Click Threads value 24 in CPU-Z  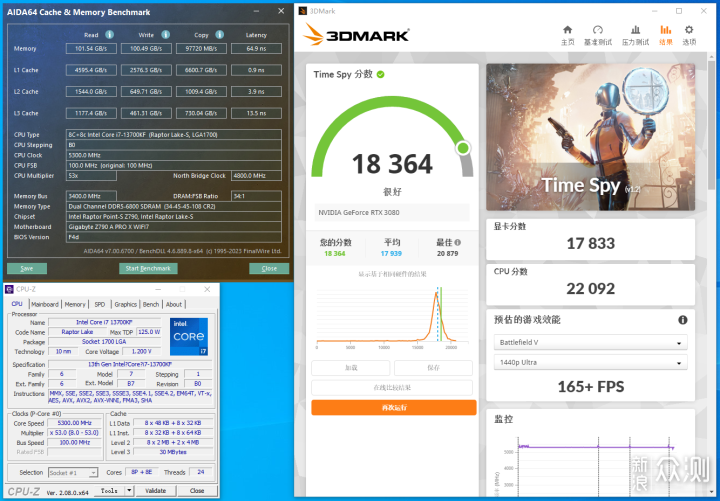[200, 472]
